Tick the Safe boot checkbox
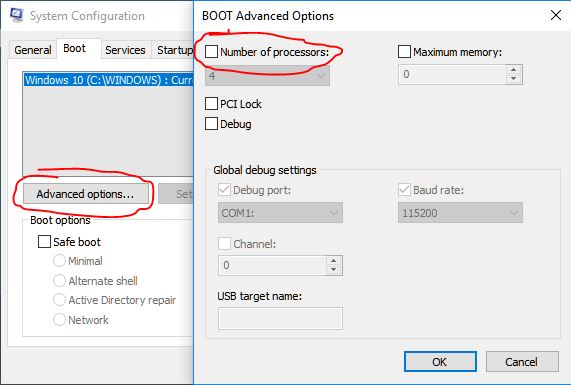Image resolution: width=571 pixels, height=385 pixels. (44, 241)
